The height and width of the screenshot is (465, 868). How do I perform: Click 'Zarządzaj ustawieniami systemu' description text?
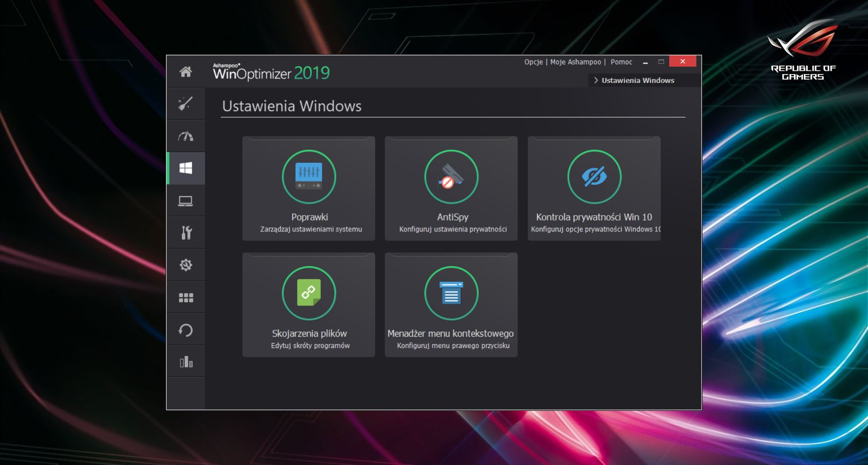point(311,229)
